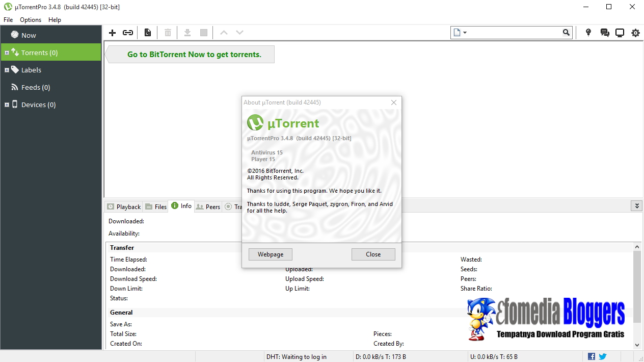Expand the Devices tree node

[7, 105]
